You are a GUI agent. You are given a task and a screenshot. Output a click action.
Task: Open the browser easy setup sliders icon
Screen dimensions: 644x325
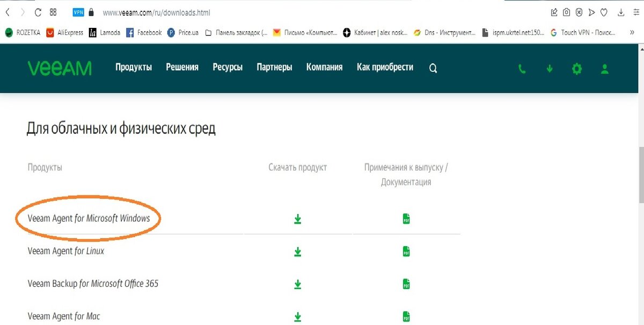pos(636,12)
